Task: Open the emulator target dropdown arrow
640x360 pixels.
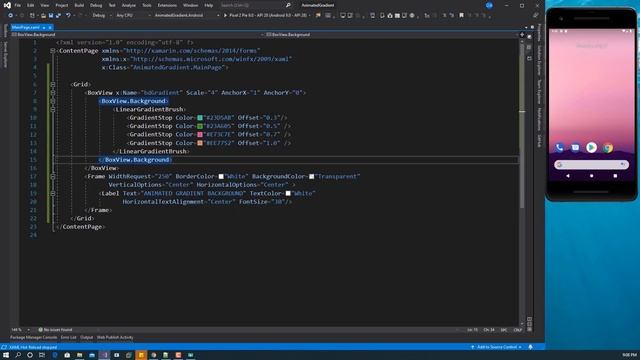Action: (310, 16)
